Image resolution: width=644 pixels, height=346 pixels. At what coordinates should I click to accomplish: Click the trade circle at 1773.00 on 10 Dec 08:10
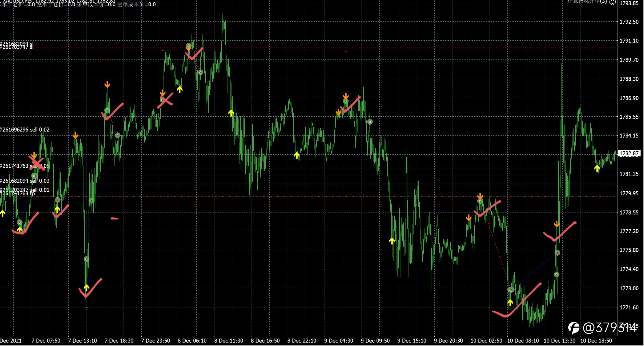pos(511,290)
